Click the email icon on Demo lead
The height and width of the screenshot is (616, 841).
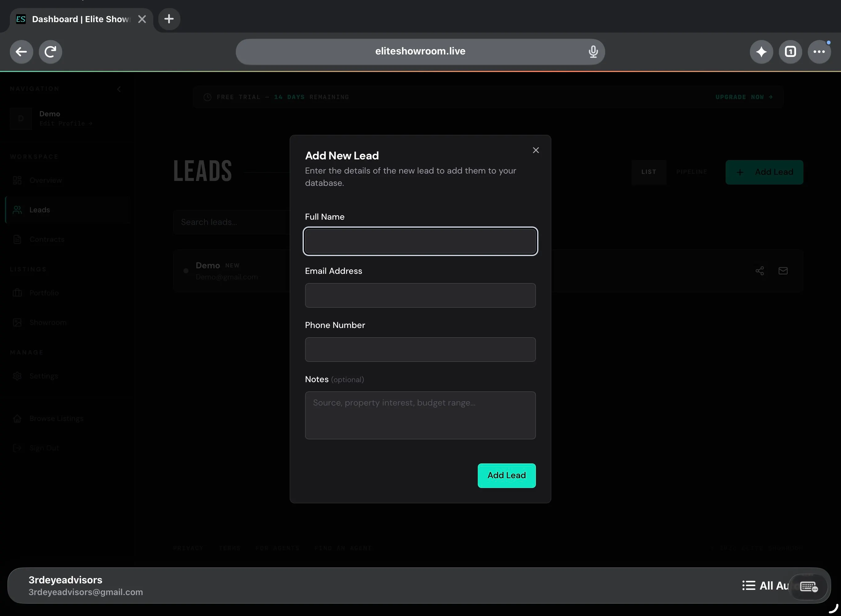[783, 271]
